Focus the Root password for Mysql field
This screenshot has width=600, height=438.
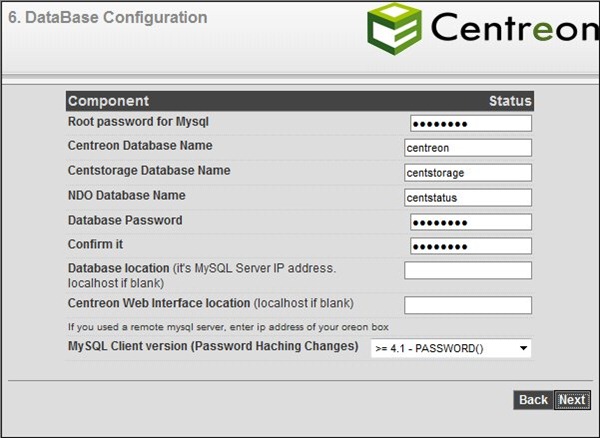pos(471,124)
